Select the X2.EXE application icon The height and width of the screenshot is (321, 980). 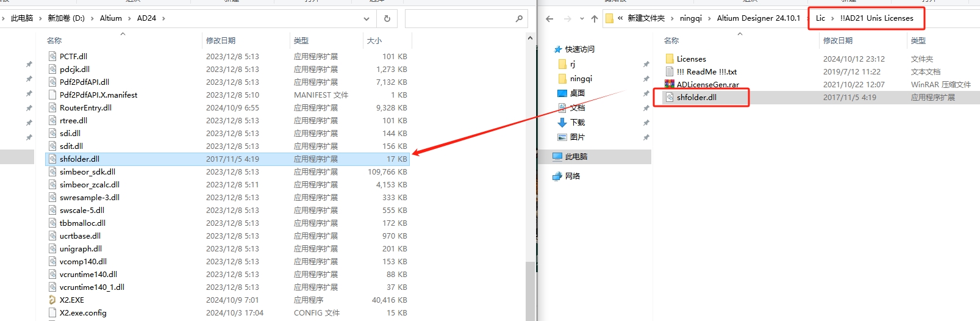coord(52,300)
